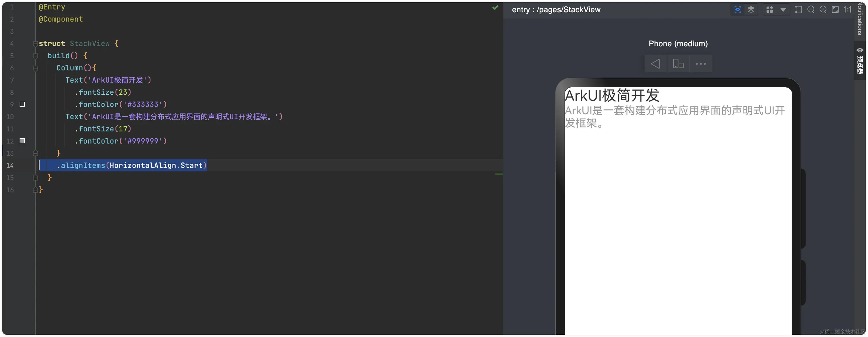
Task: Click the frame bounds icon in previewer toolbar
Action: tap(798, 9)
